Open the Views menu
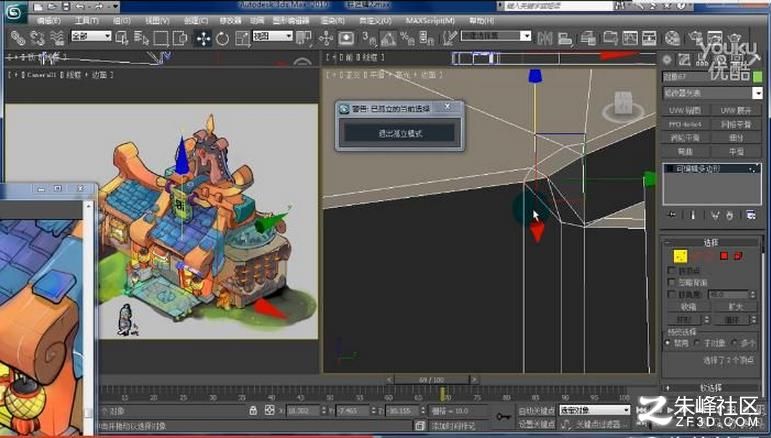Image resolution: width=771 pixels, height=438 pixels. click(157, 21)
